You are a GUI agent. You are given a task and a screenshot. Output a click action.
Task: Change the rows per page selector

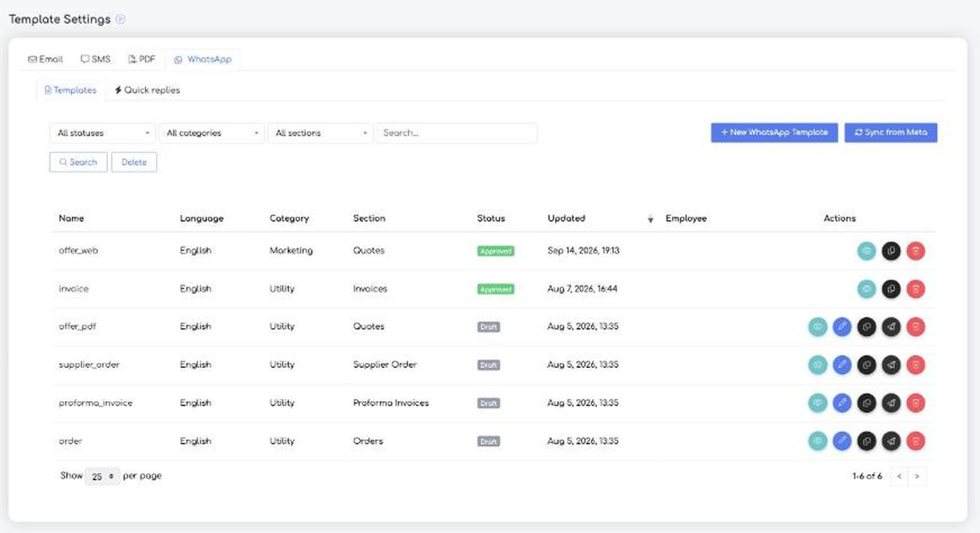(102, 476)
